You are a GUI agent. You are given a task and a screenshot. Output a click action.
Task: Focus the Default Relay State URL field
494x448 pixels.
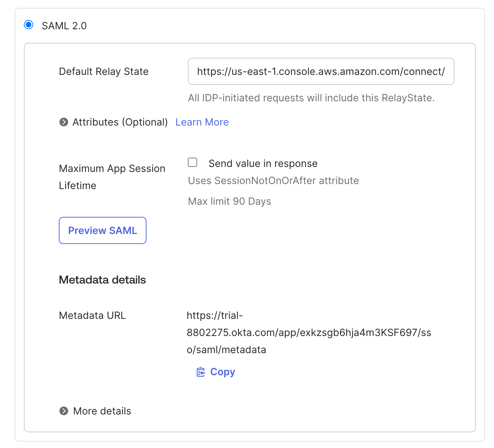pos(321,71)
